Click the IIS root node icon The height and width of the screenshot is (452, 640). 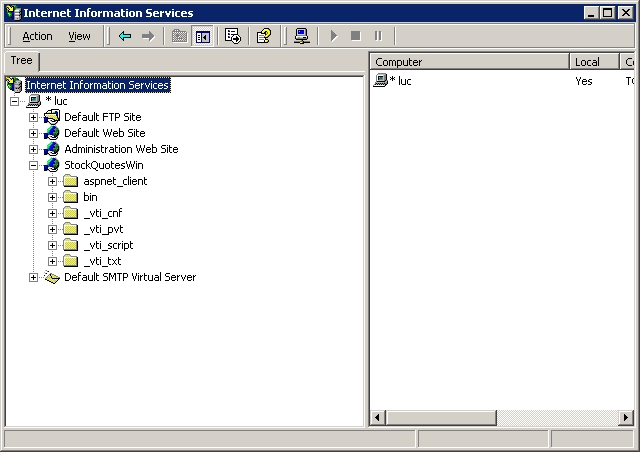(x=14, y=85)
